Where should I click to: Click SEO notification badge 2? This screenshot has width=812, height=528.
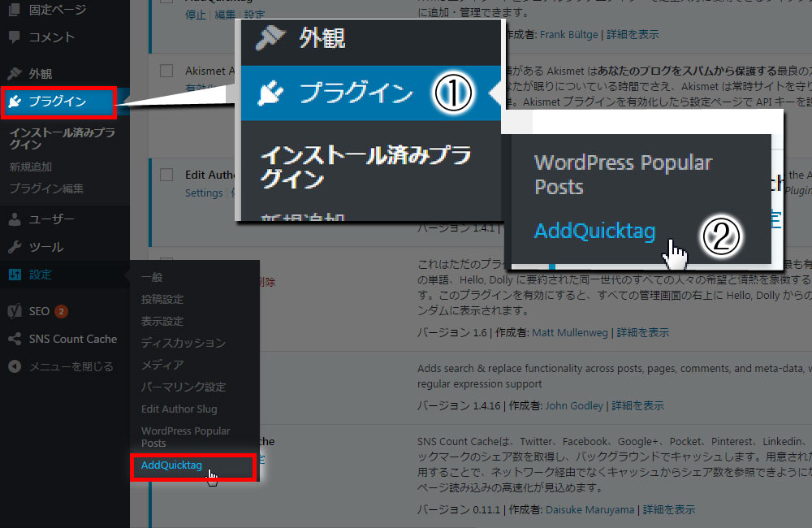coord(61,311)
